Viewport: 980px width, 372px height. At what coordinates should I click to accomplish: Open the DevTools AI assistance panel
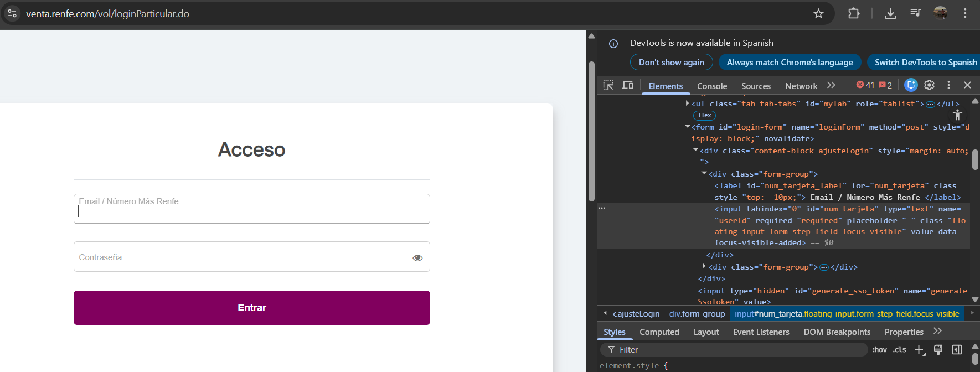pyautogui.click(x=911, y=85)
